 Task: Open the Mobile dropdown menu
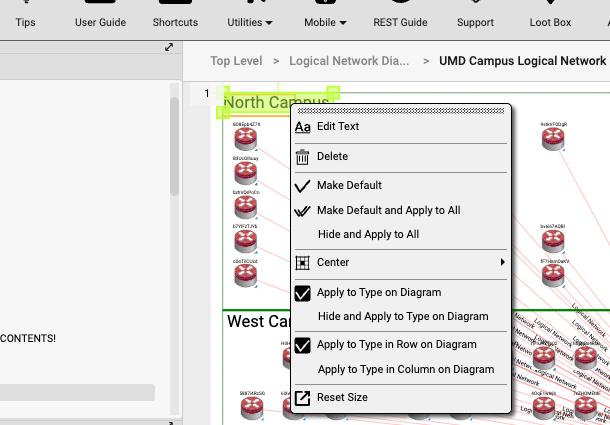tap(328, 22)
